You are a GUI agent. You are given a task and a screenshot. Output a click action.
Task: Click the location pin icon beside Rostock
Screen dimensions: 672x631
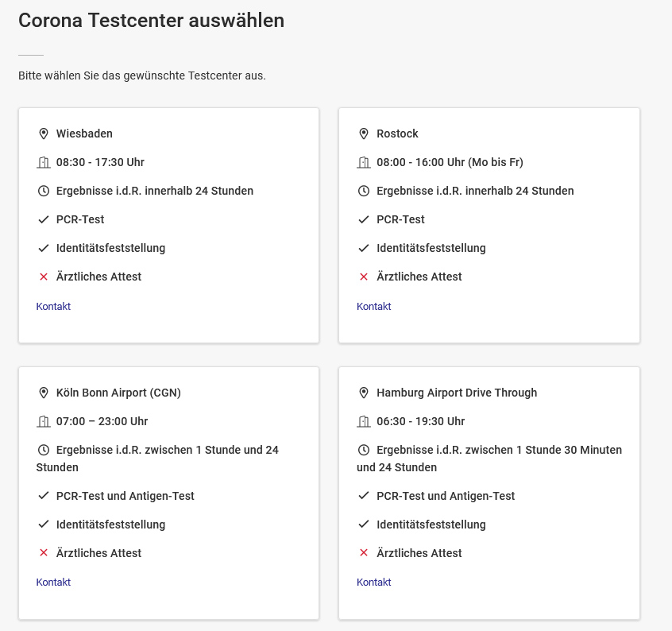tap(364, 134)
